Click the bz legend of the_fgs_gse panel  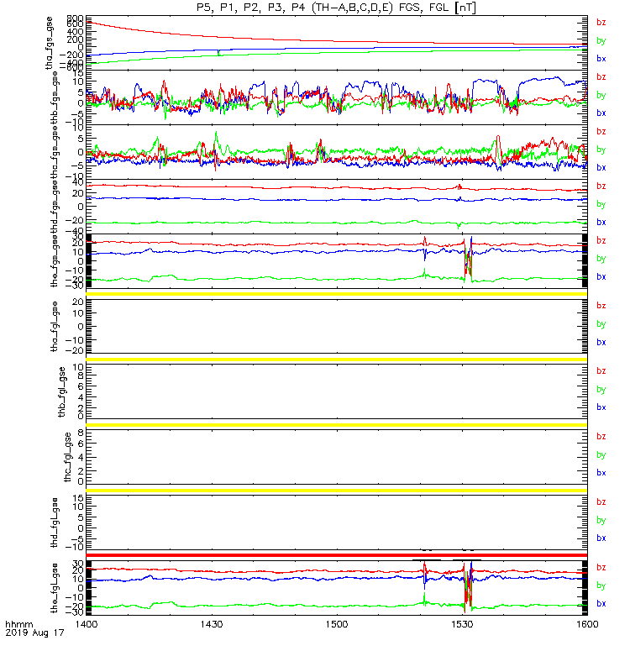pos(601,240)
